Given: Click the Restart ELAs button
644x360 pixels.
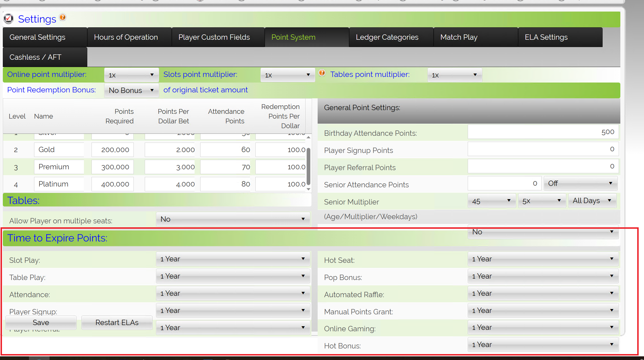Looking at the screenshot, I should pyautogui.click(x=117, y=323).
